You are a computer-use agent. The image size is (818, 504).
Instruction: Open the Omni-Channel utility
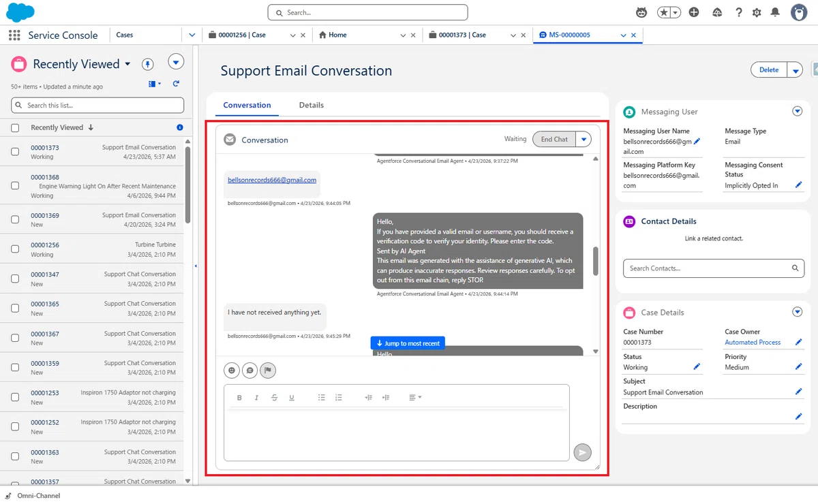coord(33,496)
